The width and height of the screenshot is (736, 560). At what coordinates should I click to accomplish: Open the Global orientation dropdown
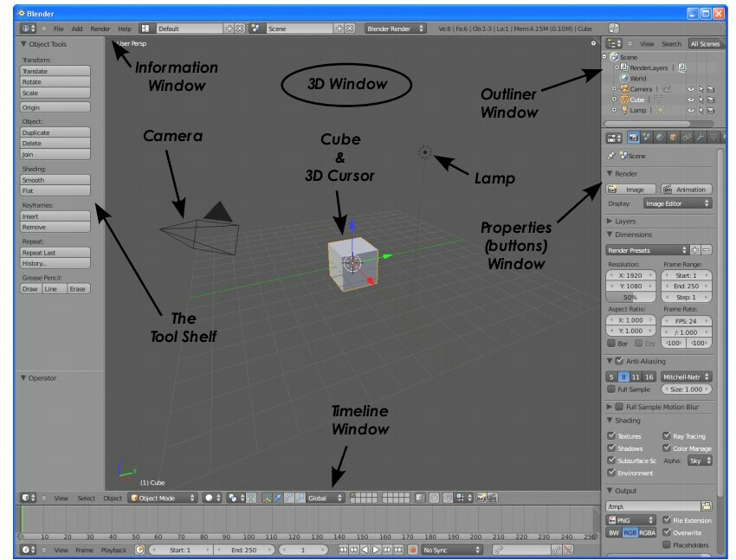[x=325, y=498]
